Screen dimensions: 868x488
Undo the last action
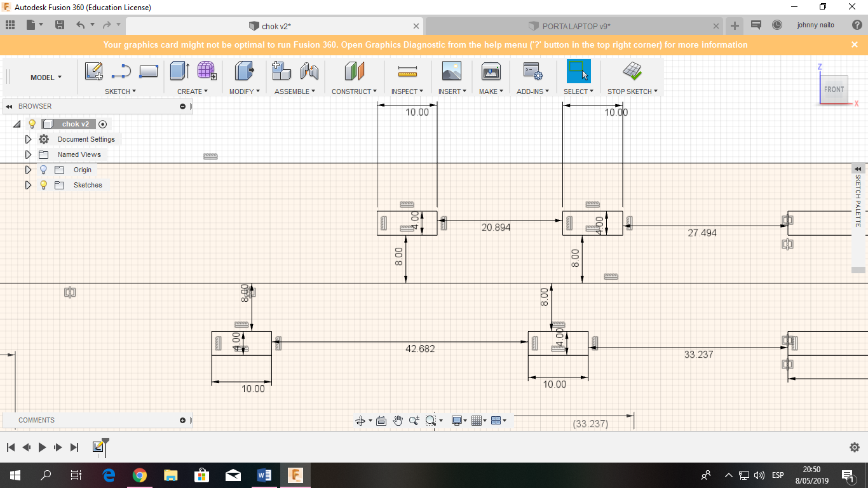coord(80,25)
